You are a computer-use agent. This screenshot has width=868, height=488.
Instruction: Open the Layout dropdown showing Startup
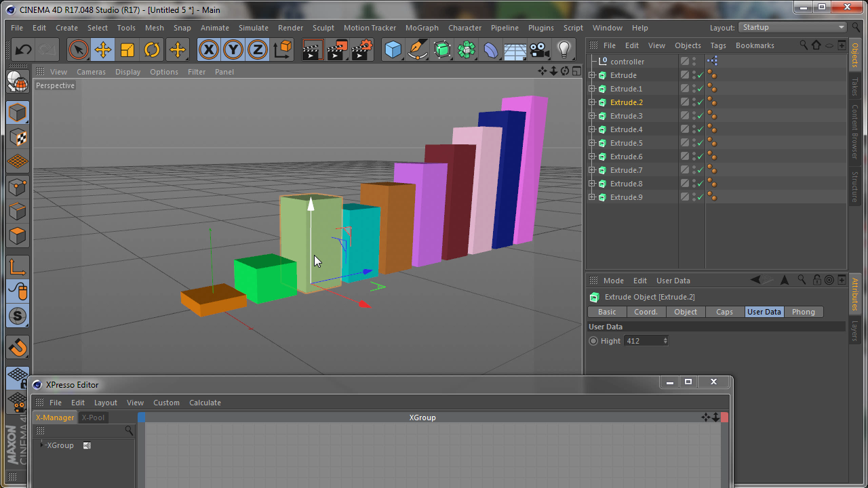pyautogui.click(x=793, y=27)
